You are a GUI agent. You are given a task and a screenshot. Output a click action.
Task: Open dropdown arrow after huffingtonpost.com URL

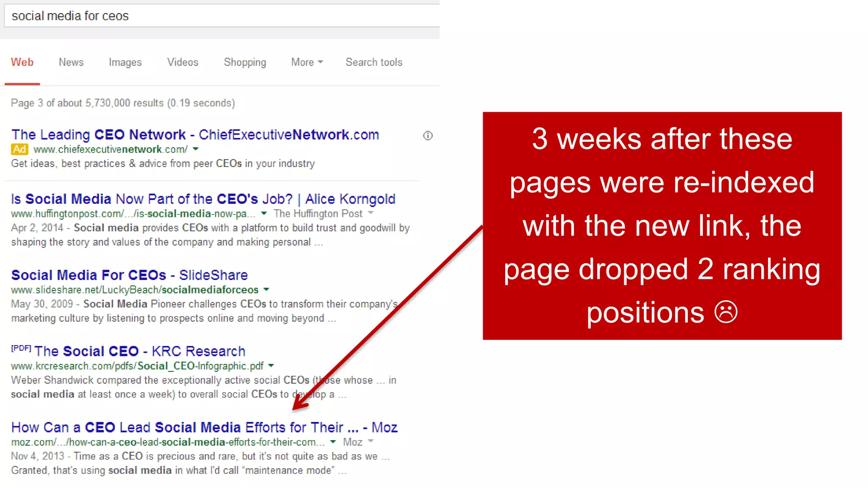click(264, 213)
